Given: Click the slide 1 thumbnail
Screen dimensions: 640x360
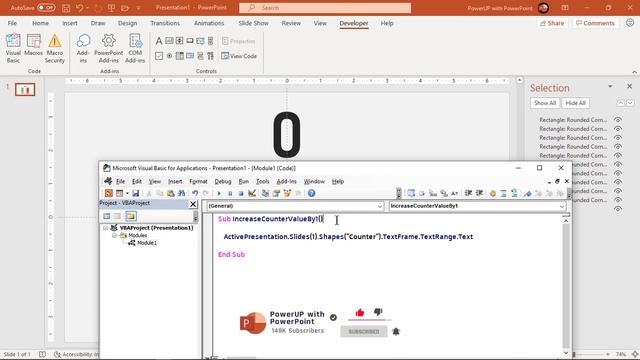Looking at the screenshot, I should click(25, 90).
